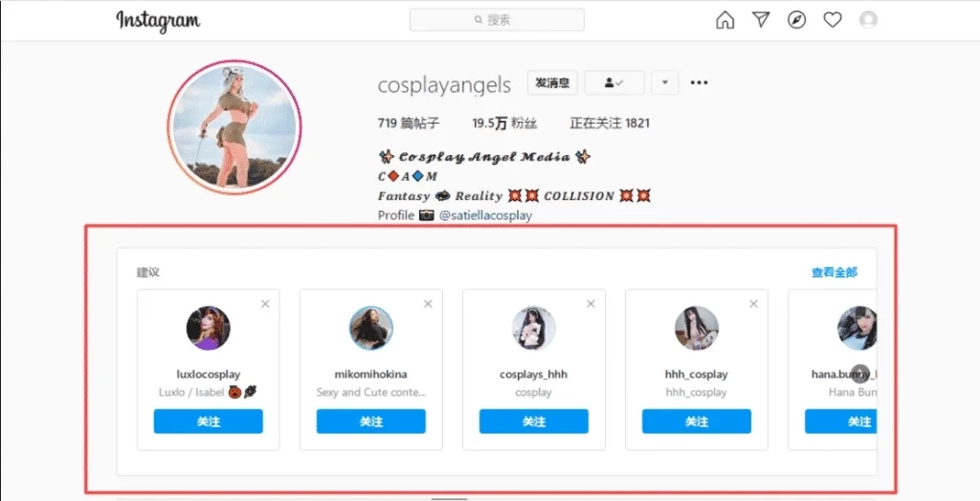980x501 pixels.
Task: Open the activity heart icon
Action: 832,20
